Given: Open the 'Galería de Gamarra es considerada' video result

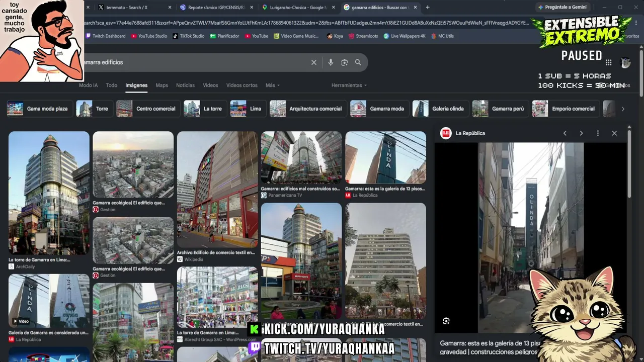Looking at the screenshot, I should click(x=49, y=301).
